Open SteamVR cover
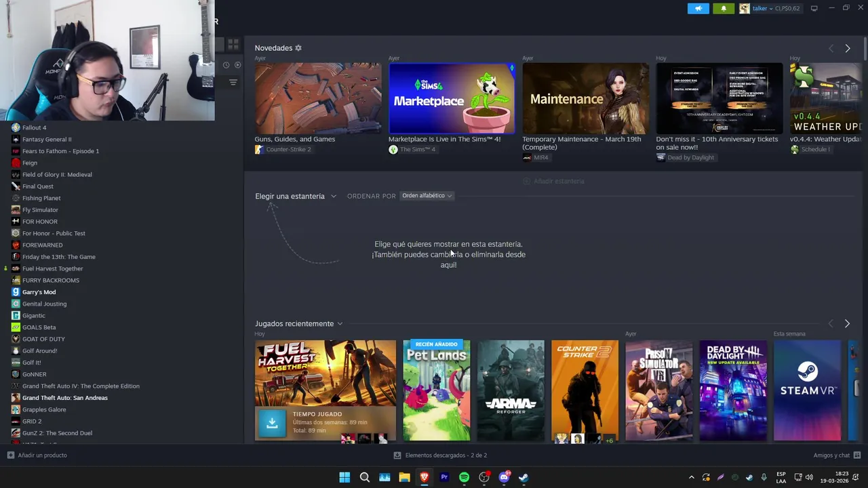Viewport: 868px width, 488px height. tap(807, 390)
